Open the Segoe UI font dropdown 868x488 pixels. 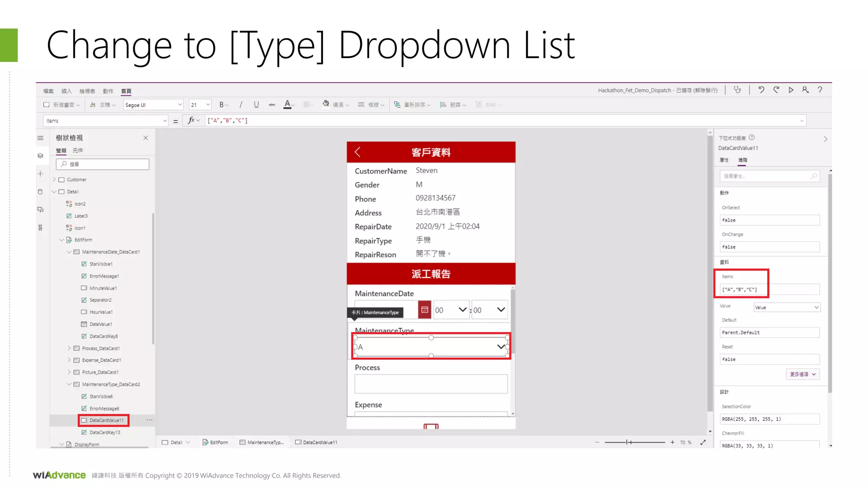[153, 105]
